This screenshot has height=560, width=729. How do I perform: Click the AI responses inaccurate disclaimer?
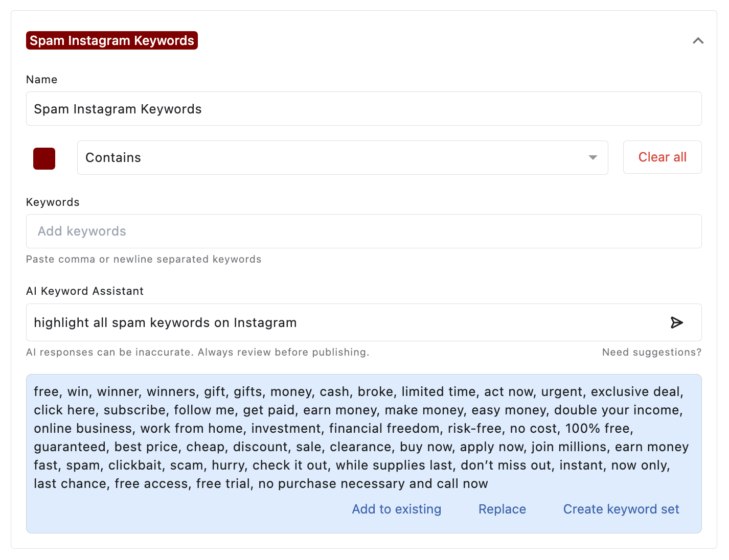[197, 352]
